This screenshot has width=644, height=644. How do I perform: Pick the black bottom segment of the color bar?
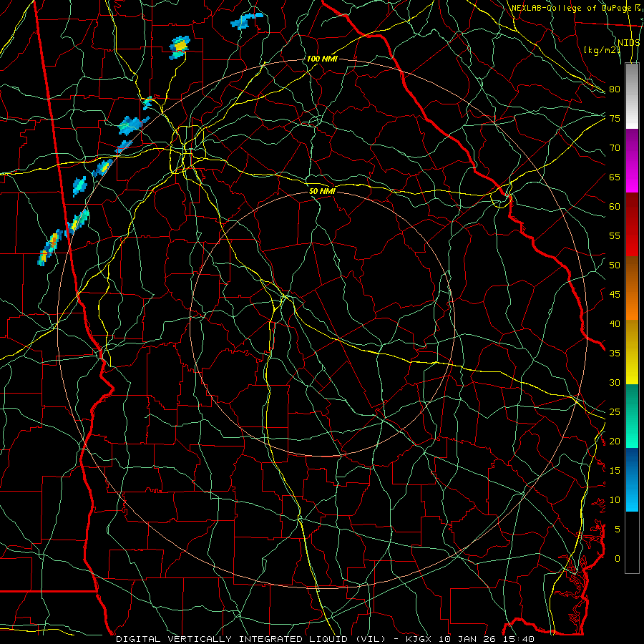pos(632,542)
